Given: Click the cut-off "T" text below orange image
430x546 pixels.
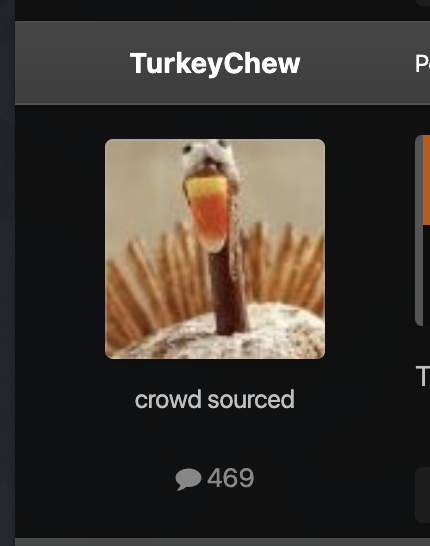Looking at the screenshot, I should coord(423,376).
